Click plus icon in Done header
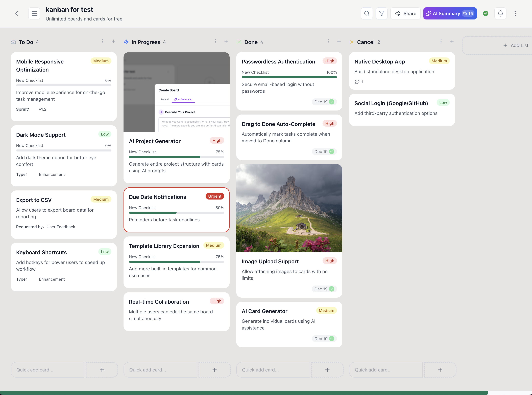This screenshot has width=532, height=395. point(339,42)
